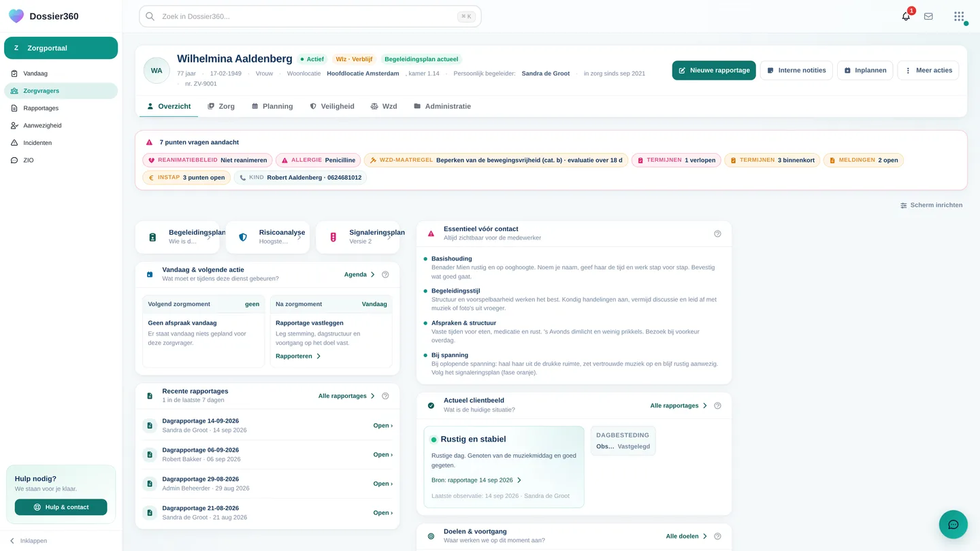Click help icon beside Recente rapportages
This screenshot has height=551, width=980.
(x=385, y=396)
